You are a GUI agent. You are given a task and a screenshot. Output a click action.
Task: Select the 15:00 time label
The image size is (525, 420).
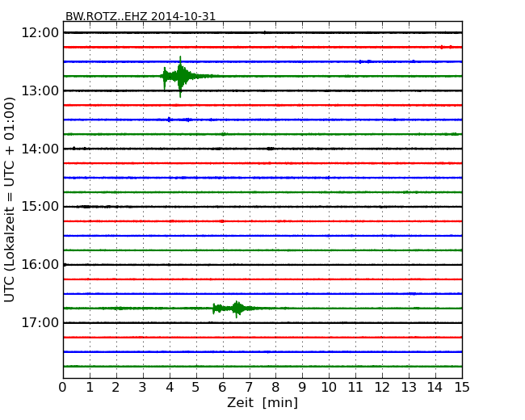(x=40, y=207)
